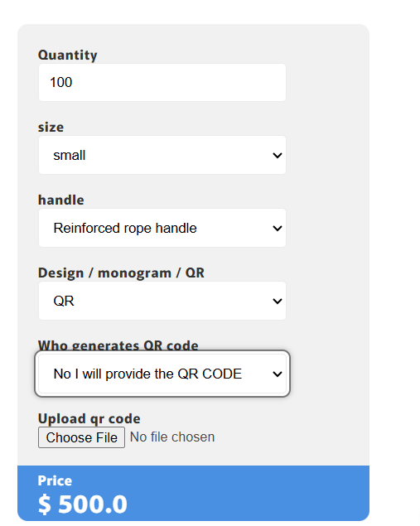Image resolution: width=420 pixels, height=526 pixels.
Task: Click the Who generates QR code label
Action: click(118, 345)
